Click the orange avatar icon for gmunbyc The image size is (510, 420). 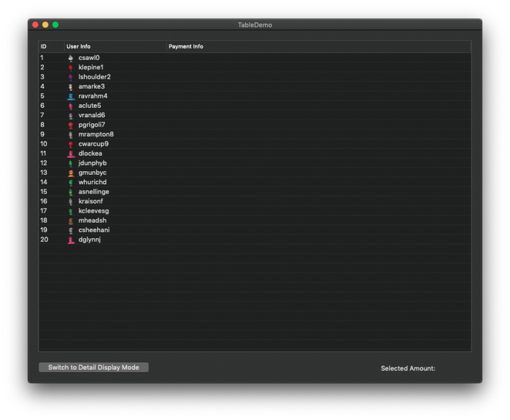(x=71, y=172)
